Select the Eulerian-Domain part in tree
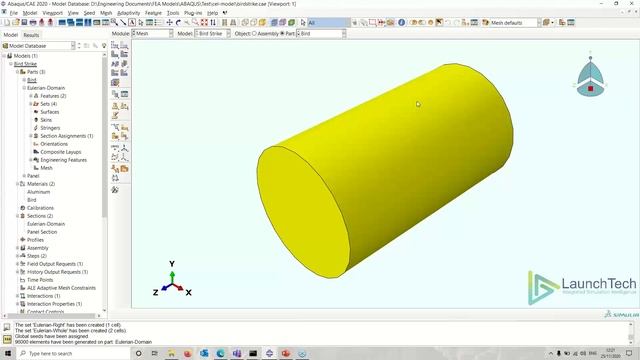This screenshot has height=360, width=640. [x=46, y=88]
